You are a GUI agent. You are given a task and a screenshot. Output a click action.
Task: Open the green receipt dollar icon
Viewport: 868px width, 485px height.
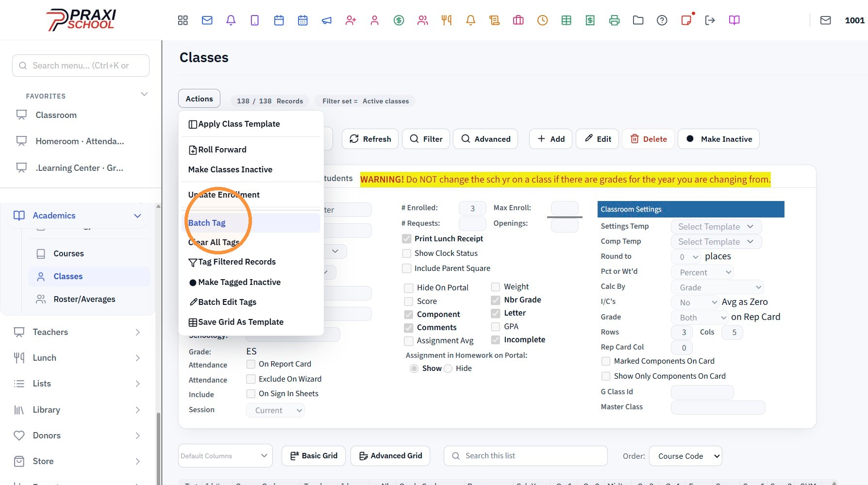[x=590, y=20]
